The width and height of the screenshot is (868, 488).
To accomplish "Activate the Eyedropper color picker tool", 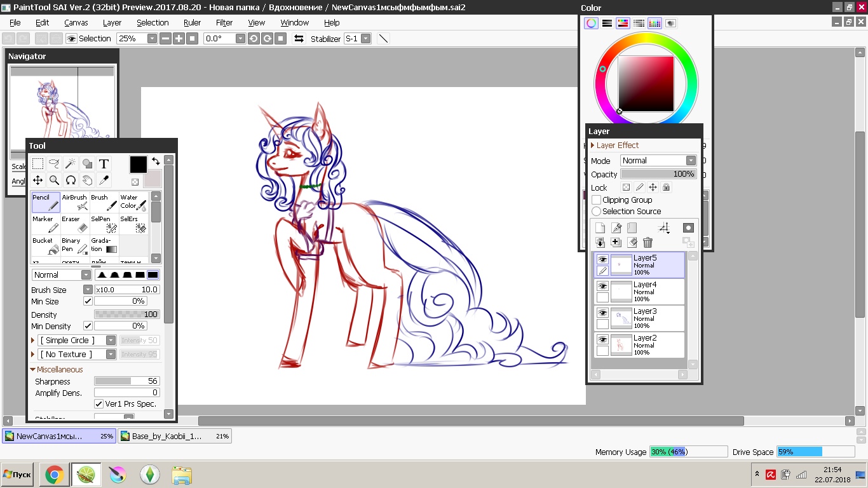I will coord(104,180).
